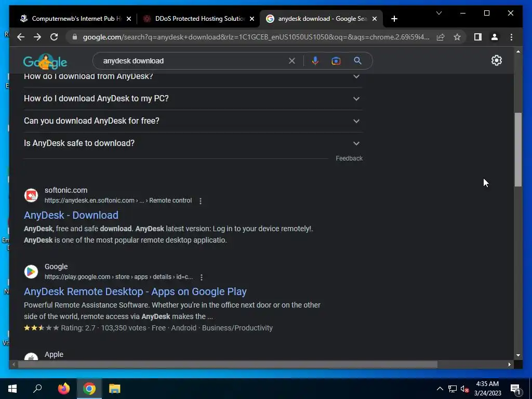Viewport: 532px width, 399px height.
Task: Click the Chrome address bar URL
Action: 256,37
